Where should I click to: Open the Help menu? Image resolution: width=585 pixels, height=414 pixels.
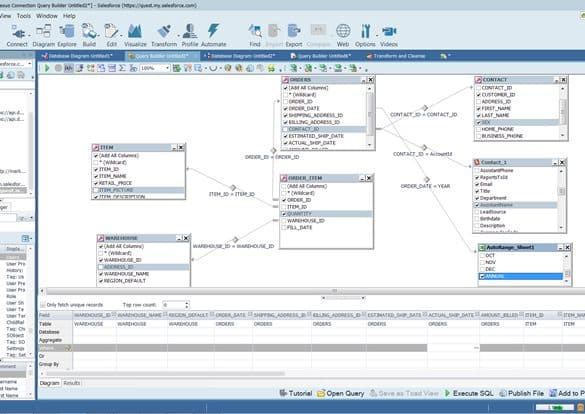[69, 16]
